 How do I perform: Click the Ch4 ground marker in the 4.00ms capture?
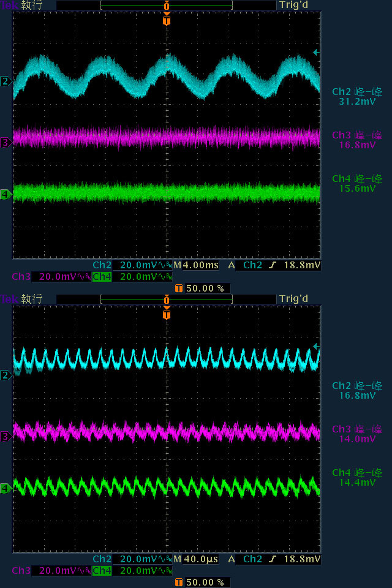pyautogui.click(x=6, y=194)
